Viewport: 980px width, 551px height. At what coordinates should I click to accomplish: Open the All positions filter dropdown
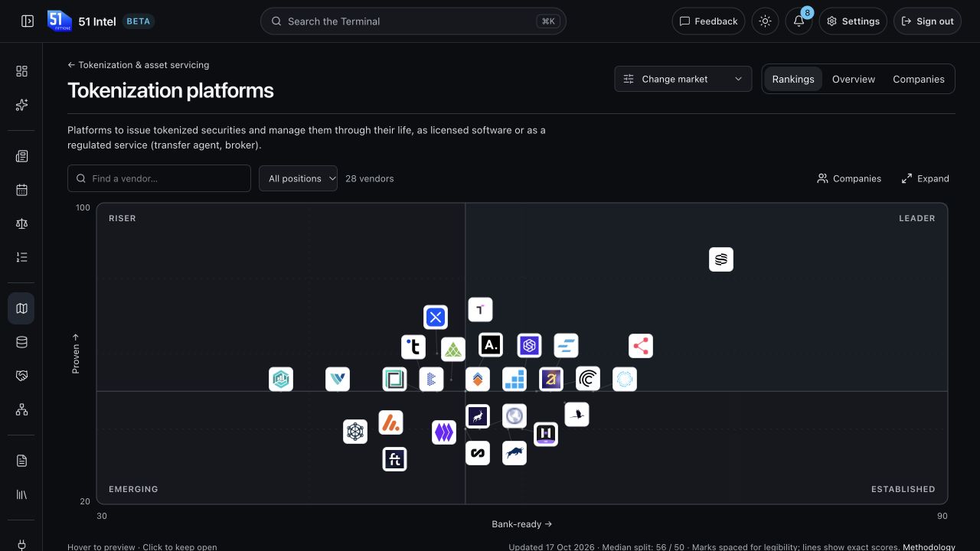click(x=298, y=178)
